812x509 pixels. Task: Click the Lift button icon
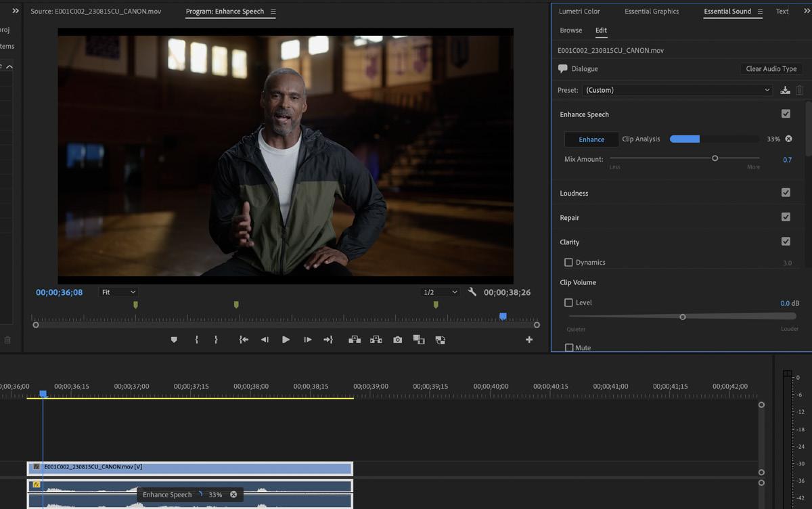point(355,340)
